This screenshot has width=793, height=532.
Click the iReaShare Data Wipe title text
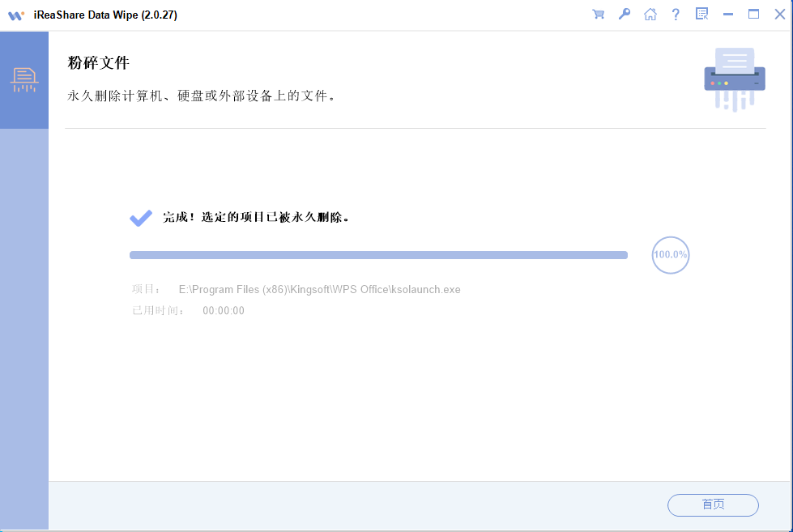click(105, 15)
